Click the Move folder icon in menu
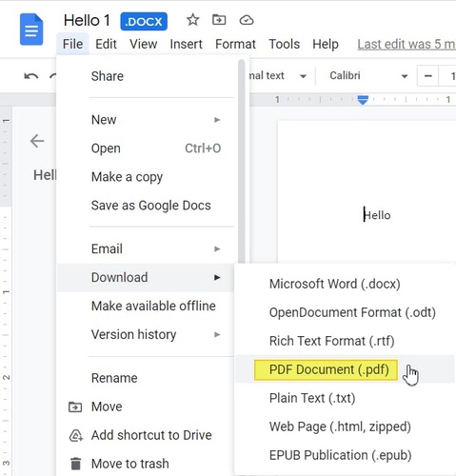Image resolution: width=456 pixels, height=476 pixels. click(x=75, y=407)
